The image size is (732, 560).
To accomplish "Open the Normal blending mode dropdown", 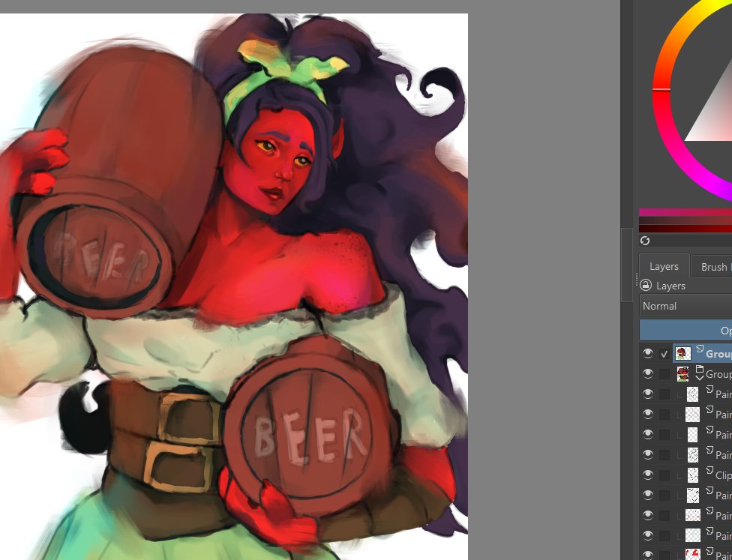I will click(x=685, y=306).
